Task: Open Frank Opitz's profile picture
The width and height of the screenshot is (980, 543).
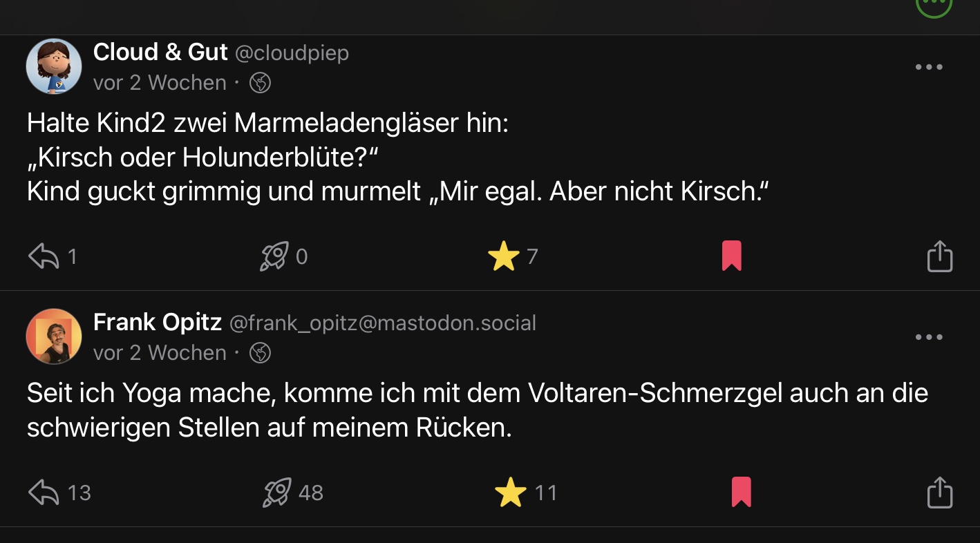Action: (54, 336)
